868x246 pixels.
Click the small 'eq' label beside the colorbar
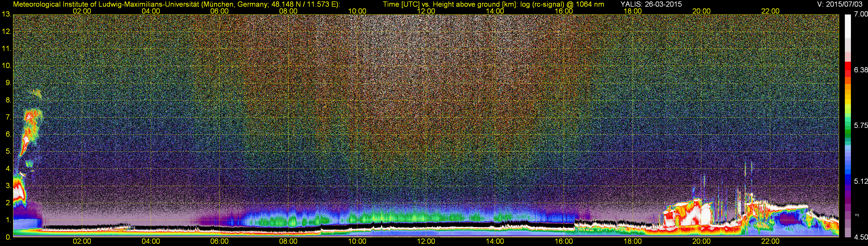point(857,215)
